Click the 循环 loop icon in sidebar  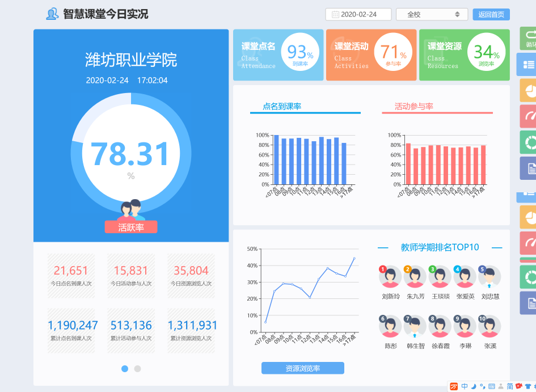pyautogui.click(x=529, y=38)
